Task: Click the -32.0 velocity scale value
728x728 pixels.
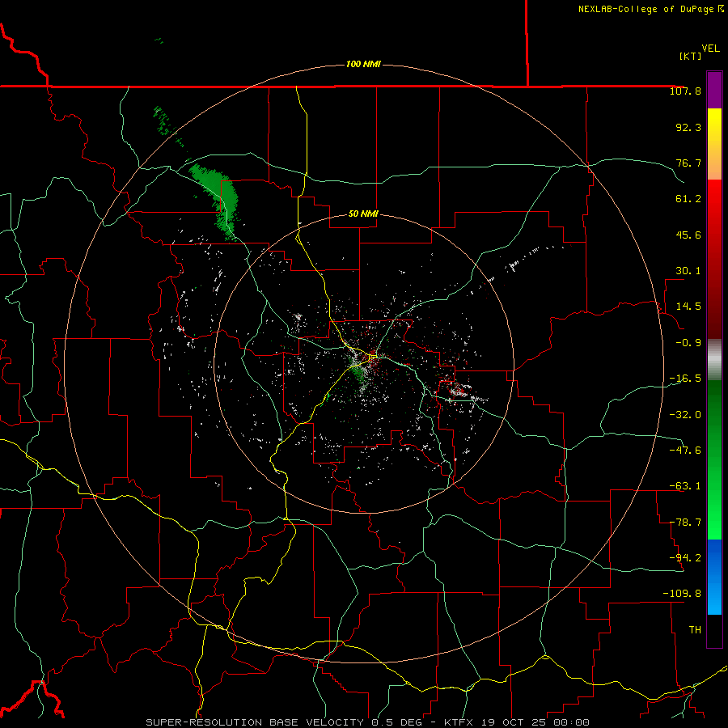Action: 685,415
